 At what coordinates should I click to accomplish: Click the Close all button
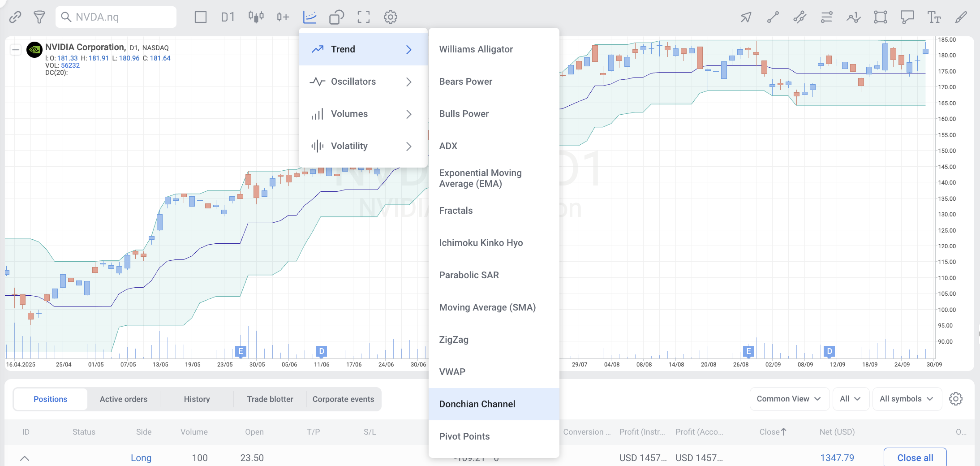[x=915, y=457]
